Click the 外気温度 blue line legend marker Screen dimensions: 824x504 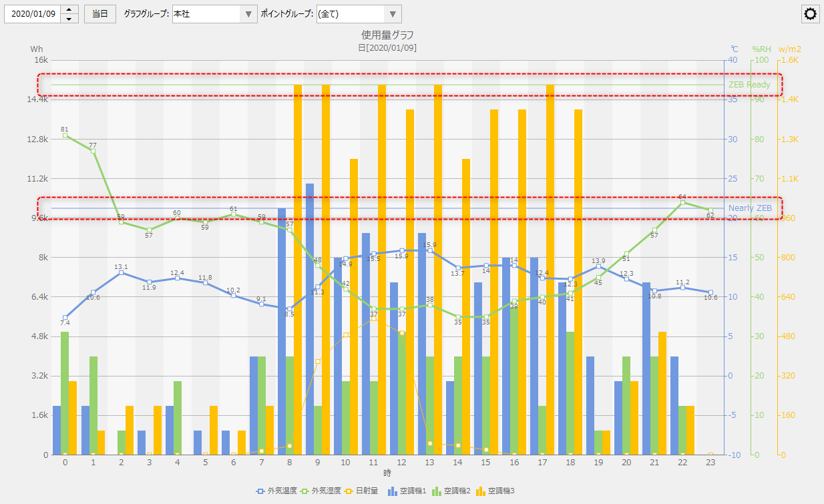tap(260, 491)
